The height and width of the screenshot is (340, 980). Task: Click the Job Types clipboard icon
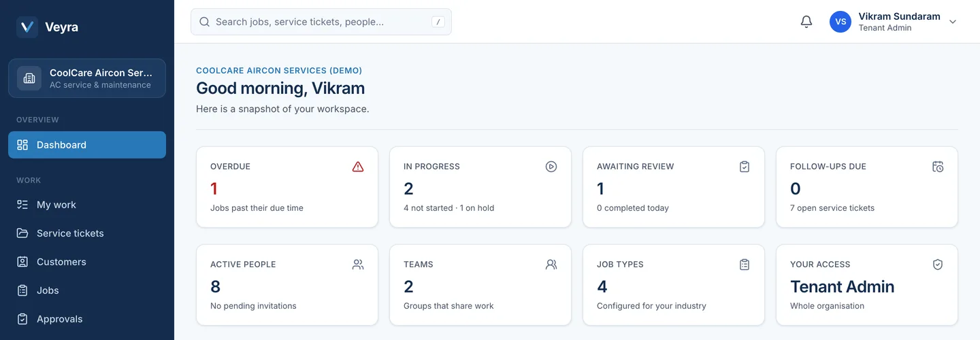pos(745,265)
